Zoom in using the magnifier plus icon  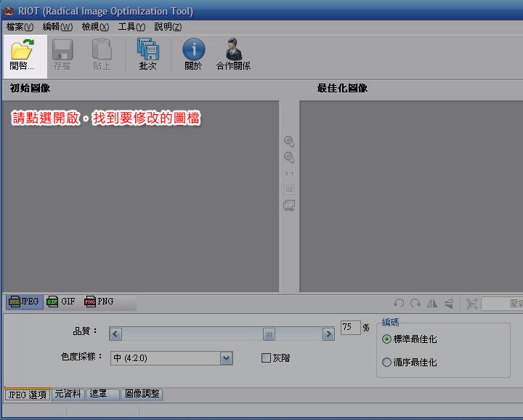point(289,142)
